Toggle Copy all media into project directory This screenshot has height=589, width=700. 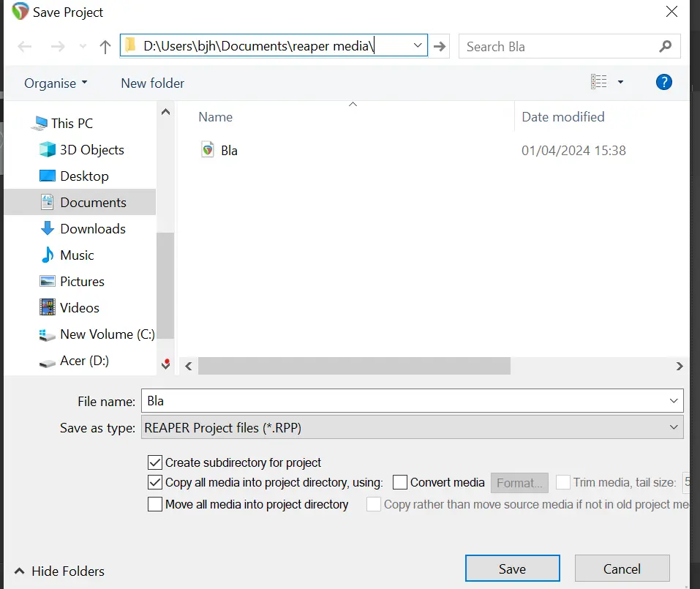155,482
